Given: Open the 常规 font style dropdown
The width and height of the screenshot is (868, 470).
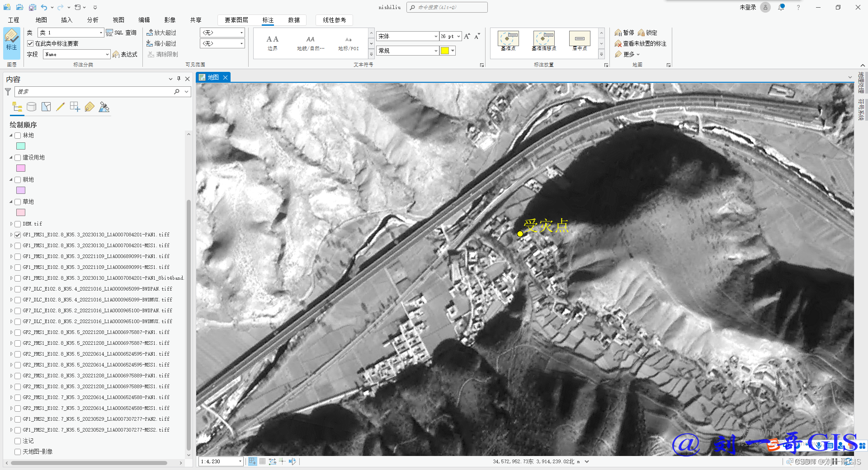Looking at the screenshot, I should tap(436, 51).
